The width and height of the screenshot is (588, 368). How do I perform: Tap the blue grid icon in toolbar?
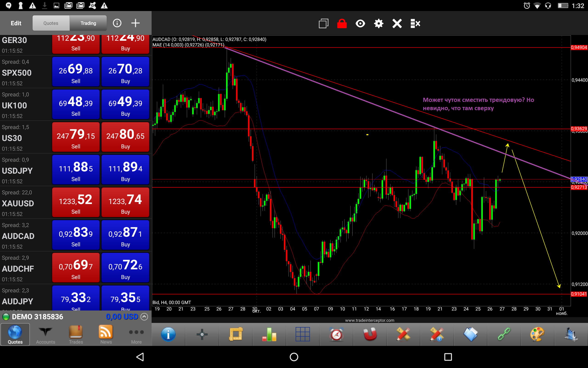pyautogui.click(x=303, y=334)
